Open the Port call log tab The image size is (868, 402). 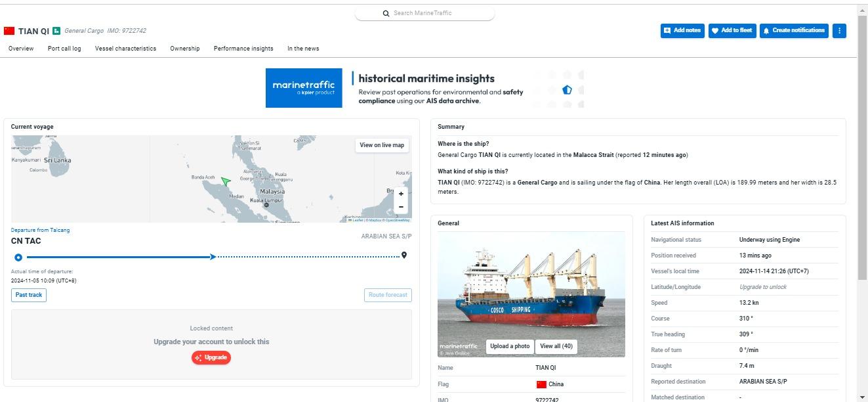[x=64, y=49]
